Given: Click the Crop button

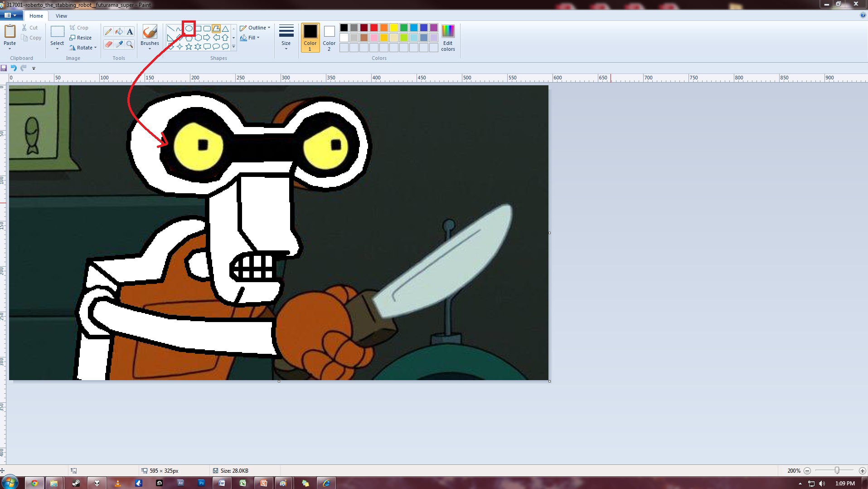Looking at the screenshot, I should pyautogui.click(x=79, y=28).
